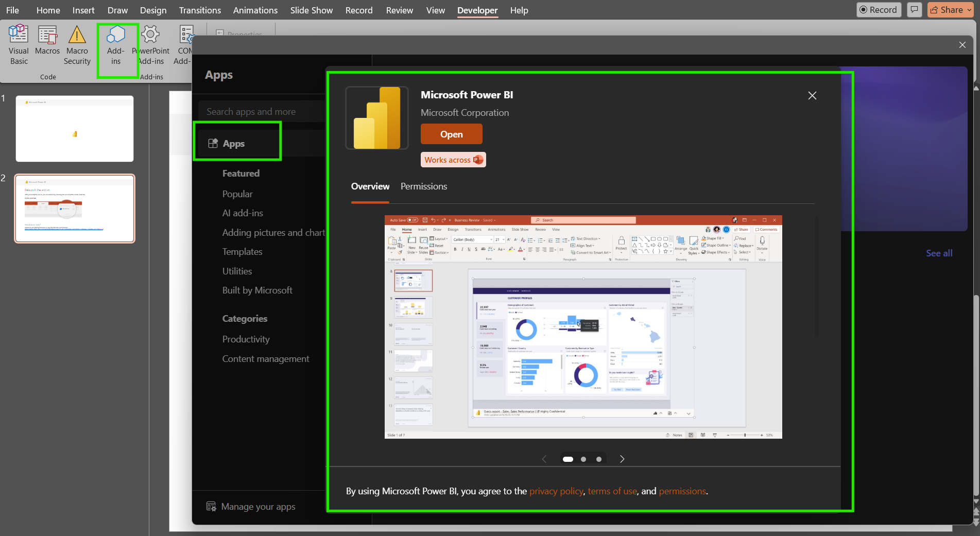Open the permissions link
This screenshot has height=536, width=980.
(x=682, y=491)
